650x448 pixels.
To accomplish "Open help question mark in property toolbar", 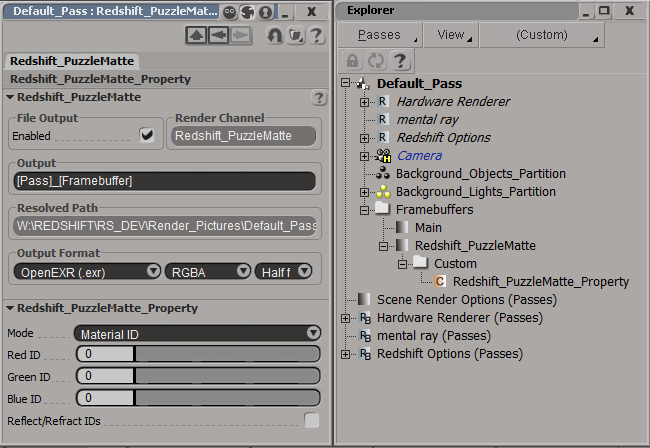I will (316, 36).
